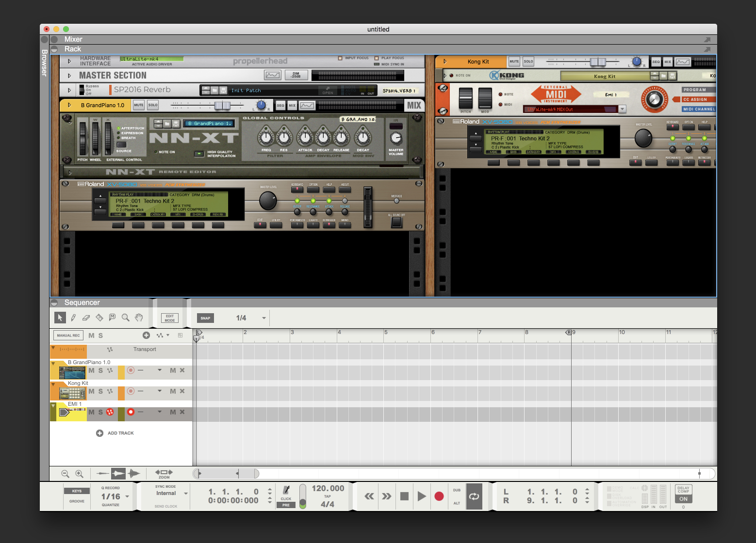
Task: Select the Mute tool
Action: pyautogui.click(x=112, y=318)
